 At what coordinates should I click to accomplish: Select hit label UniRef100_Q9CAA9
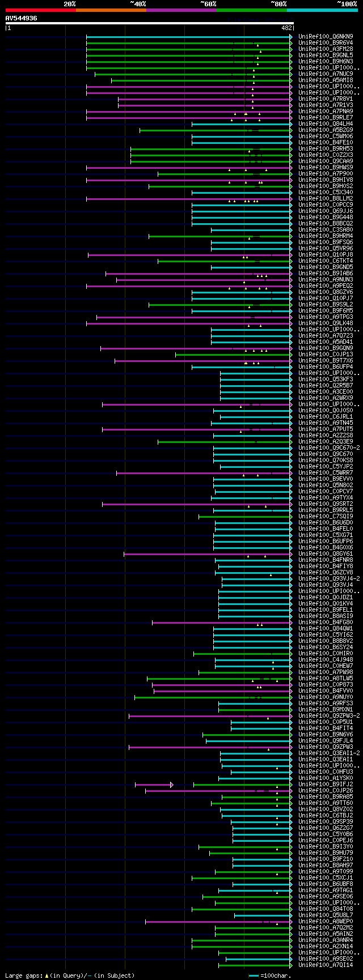pyautogui.click(x=326, y=161)
